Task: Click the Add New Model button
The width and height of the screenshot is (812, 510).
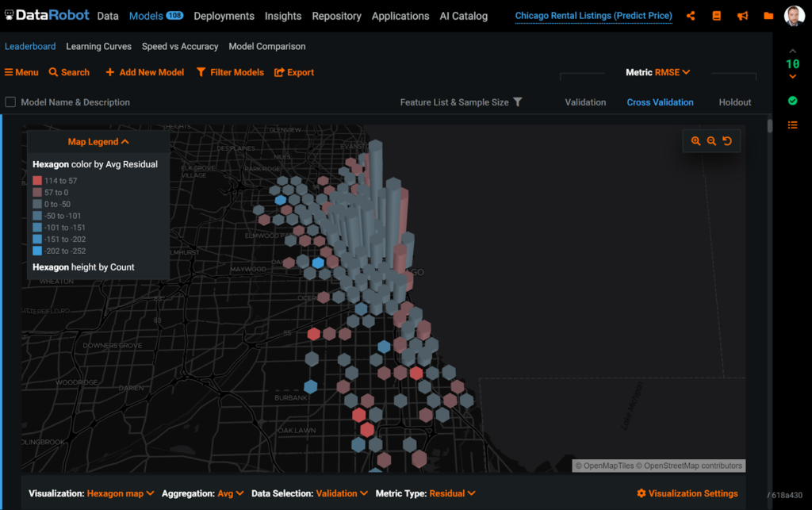Action: 144,72
